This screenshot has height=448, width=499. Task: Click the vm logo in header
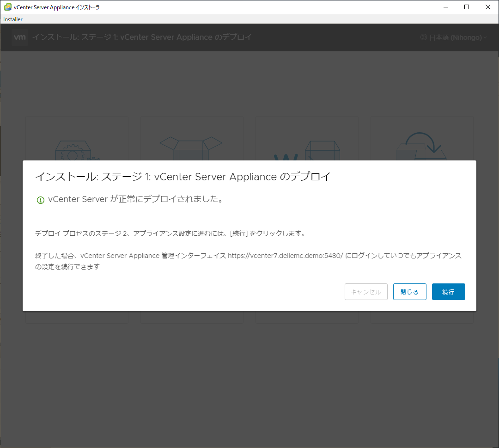pos(19,37)
